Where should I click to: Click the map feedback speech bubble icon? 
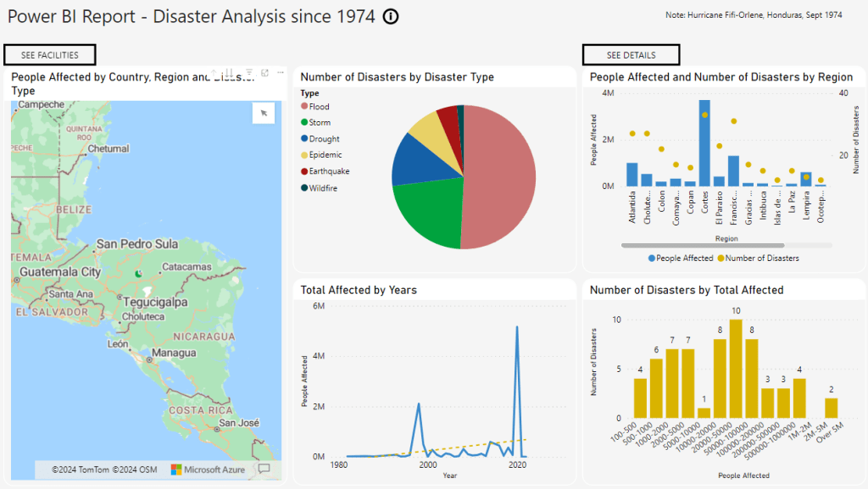point(264,469)
